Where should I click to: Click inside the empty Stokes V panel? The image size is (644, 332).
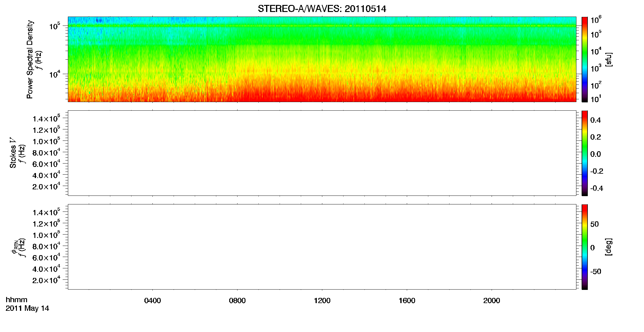322,153
